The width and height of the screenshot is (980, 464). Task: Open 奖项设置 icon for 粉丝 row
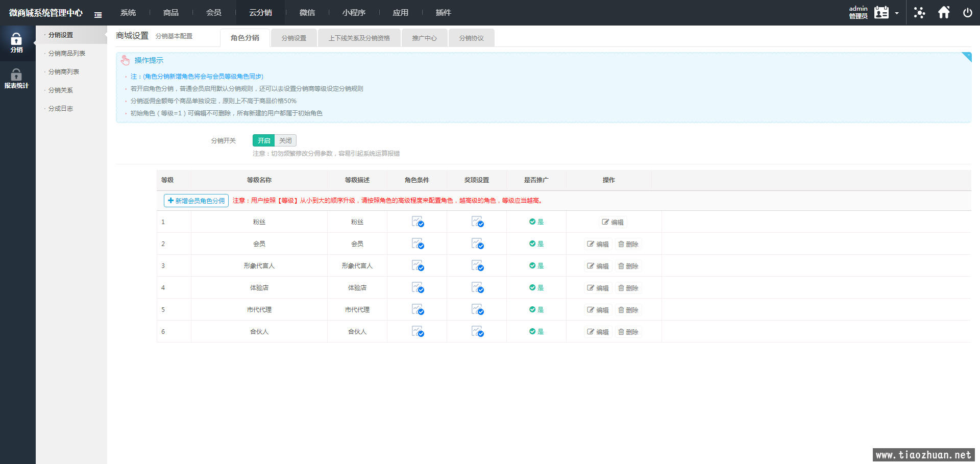tap(477, 222)
